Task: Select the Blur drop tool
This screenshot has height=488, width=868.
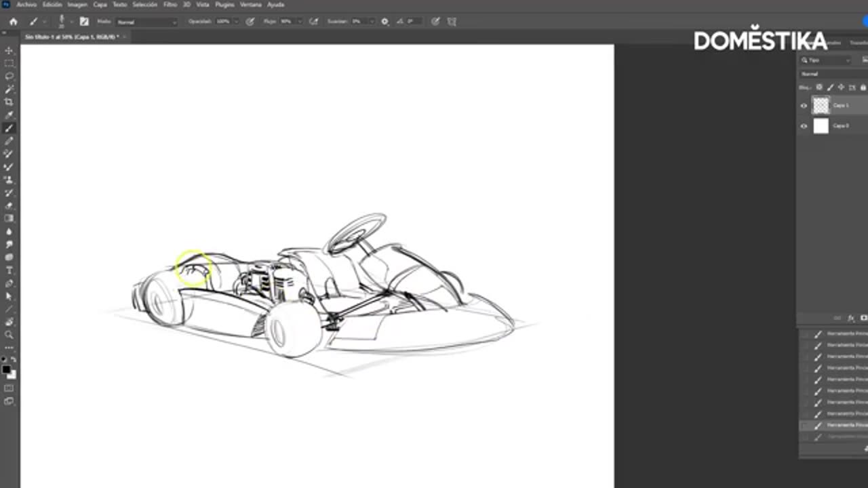Action: coord(9,232)
